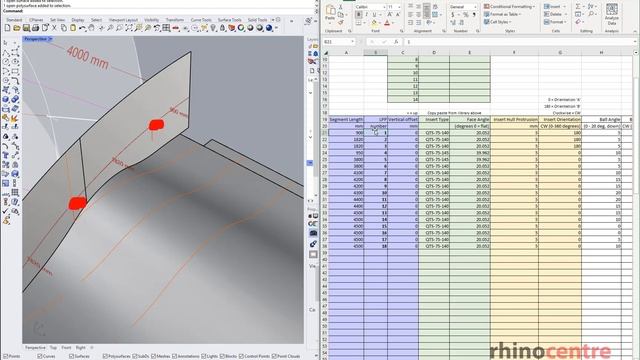This screenshot has width=640, height=360.
Task: Open Excel font name dropdown
Action: (384, 7)
